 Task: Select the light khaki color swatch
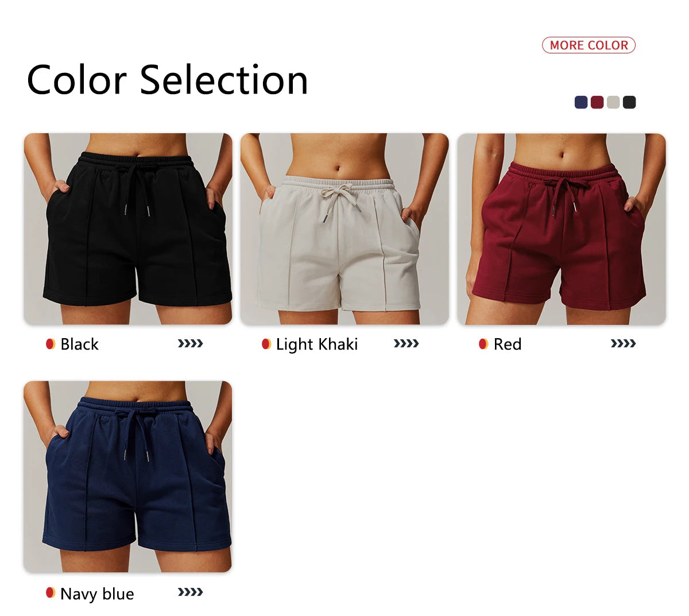(613, 102)
